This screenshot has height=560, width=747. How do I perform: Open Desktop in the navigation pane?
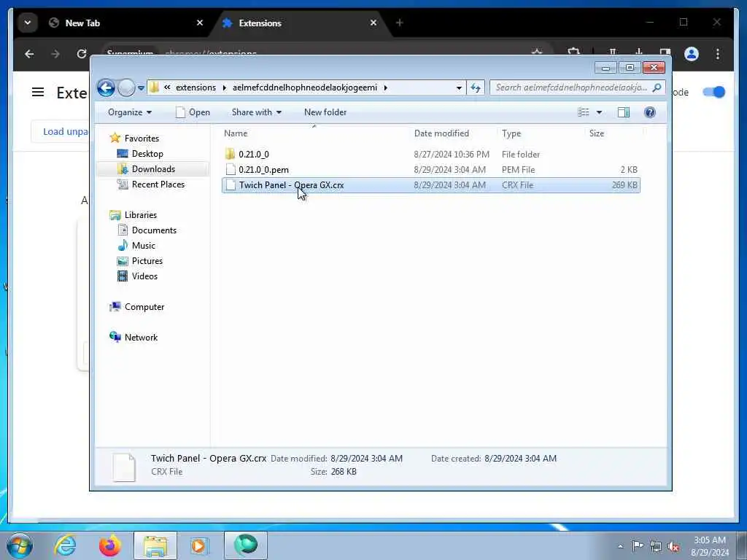147,154
